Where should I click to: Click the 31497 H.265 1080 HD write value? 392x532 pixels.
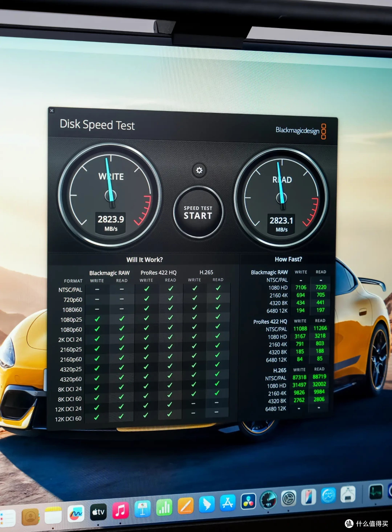pos(299,385)
